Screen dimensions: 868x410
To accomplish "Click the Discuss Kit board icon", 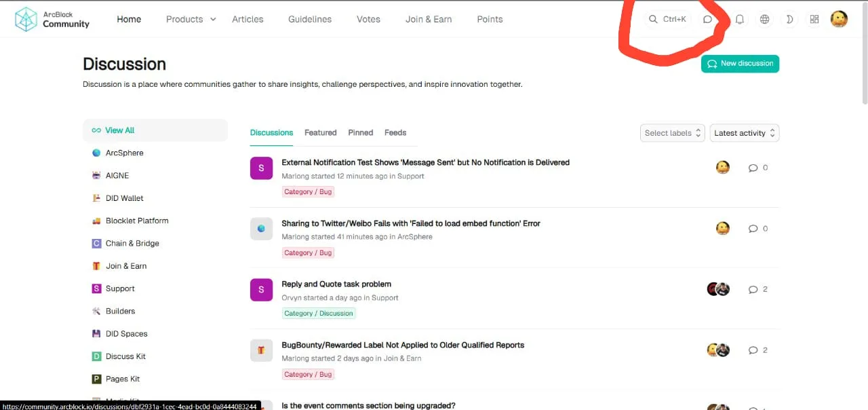I will click(x=96, y=356).
